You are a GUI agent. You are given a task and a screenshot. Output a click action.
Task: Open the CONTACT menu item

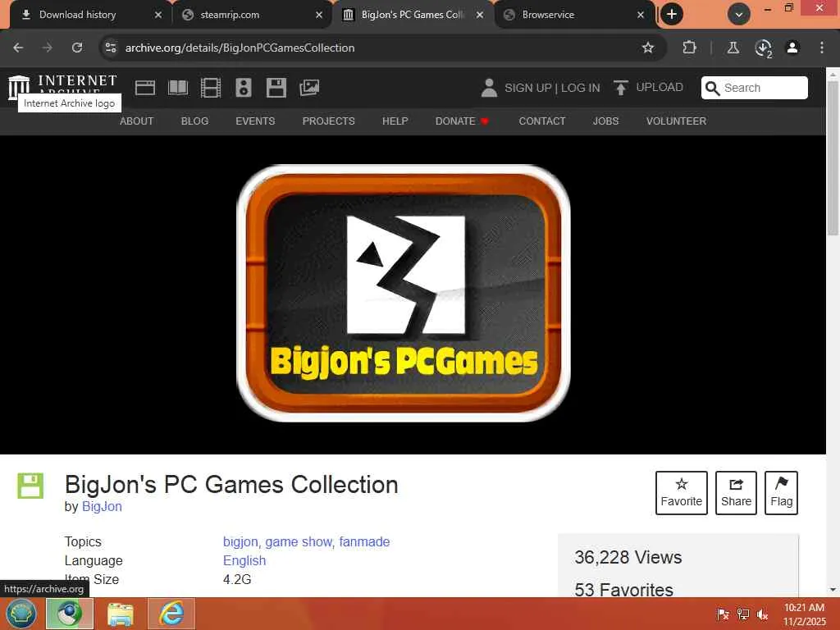click(542, 121)
